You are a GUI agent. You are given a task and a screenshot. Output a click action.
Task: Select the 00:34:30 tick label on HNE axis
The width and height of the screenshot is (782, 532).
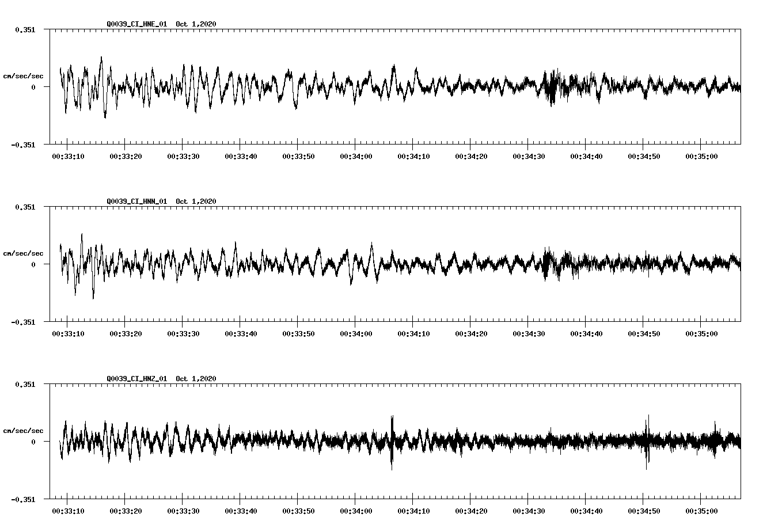[x=530, y=155]
